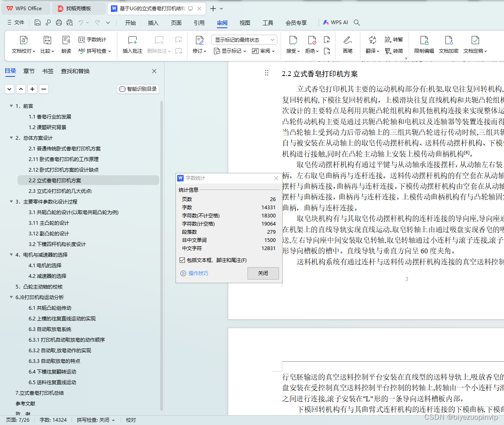Viewport: 504px width, 425px height.
Task: Open the 文件 menu
Action: [x=16, y=22]
